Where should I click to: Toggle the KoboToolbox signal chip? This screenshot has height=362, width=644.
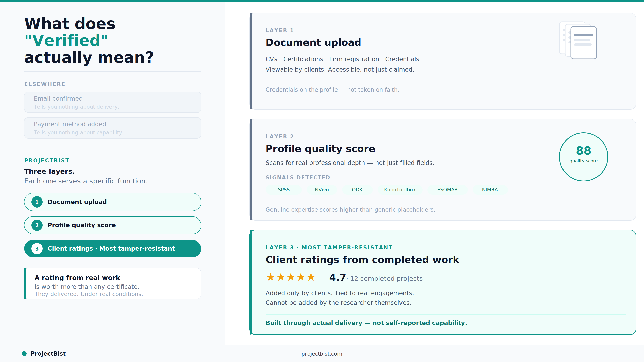point(400,190)
